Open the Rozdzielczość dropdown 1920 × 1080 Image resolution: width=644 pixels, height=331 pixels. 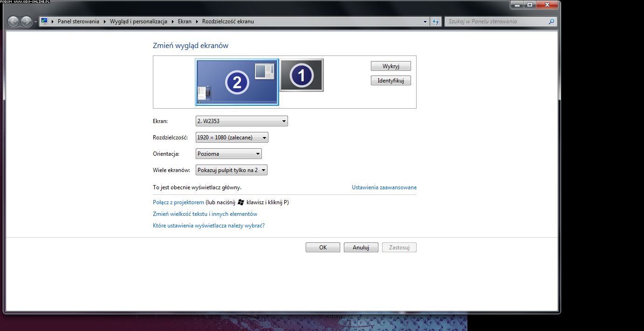click(232, 138)
